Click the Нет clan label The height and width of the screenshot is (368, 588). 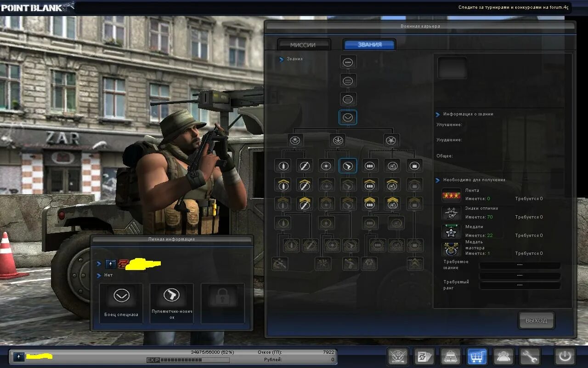pyautogui.click(x=108, y=275)
